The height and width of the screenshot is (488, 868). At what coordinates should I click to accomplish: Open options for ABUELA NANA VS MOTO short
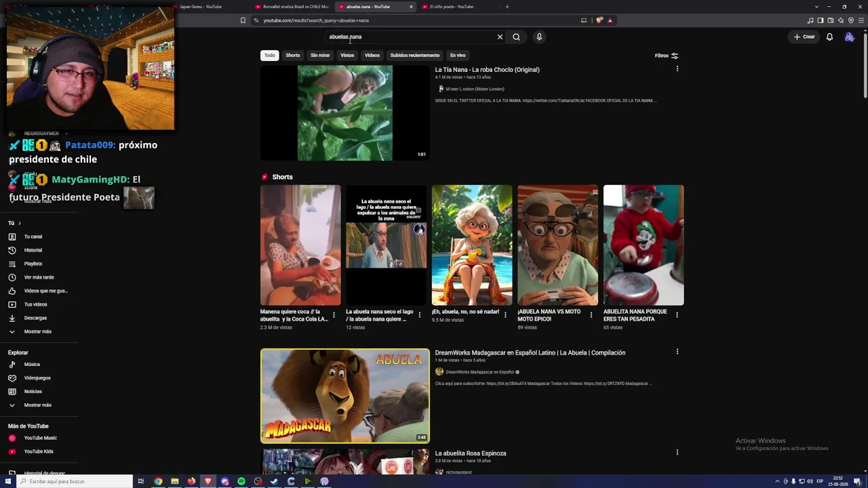coord(591,315)
